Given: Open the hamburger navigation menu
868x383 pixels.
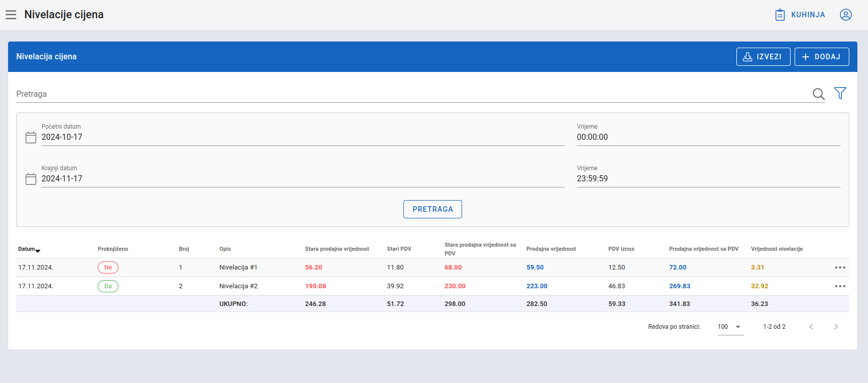Looking at the screenshot, I should click(11, 15).
